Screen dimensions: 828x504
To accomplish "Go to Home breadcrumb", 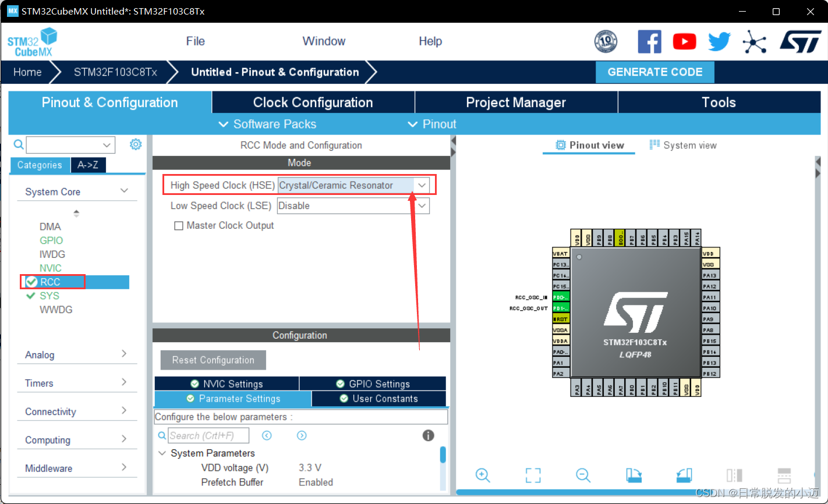I will (x=27, y=72).
